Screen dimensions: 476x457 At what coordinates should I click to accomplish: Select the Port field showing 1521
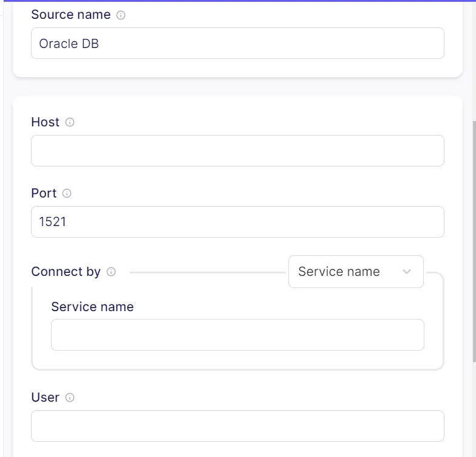click(237, 222)
